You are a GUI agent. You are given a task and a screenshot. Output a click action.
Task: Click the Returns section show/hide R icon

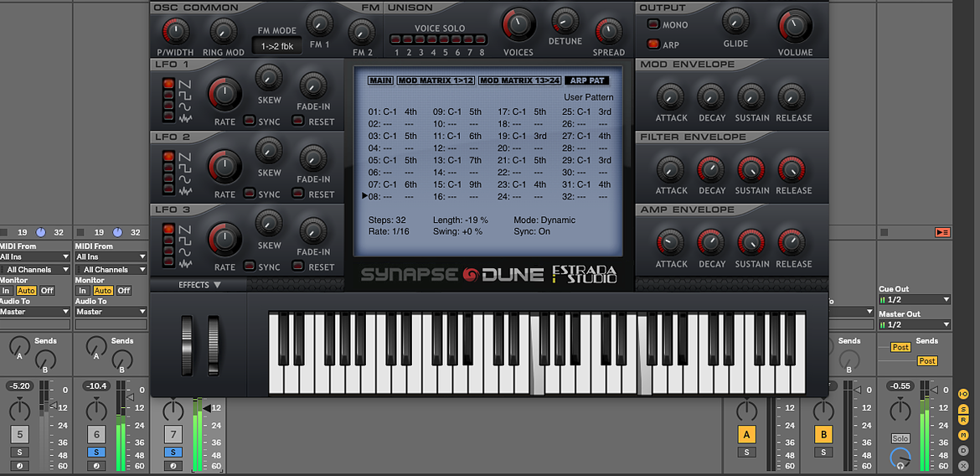[x=964, y=420]
